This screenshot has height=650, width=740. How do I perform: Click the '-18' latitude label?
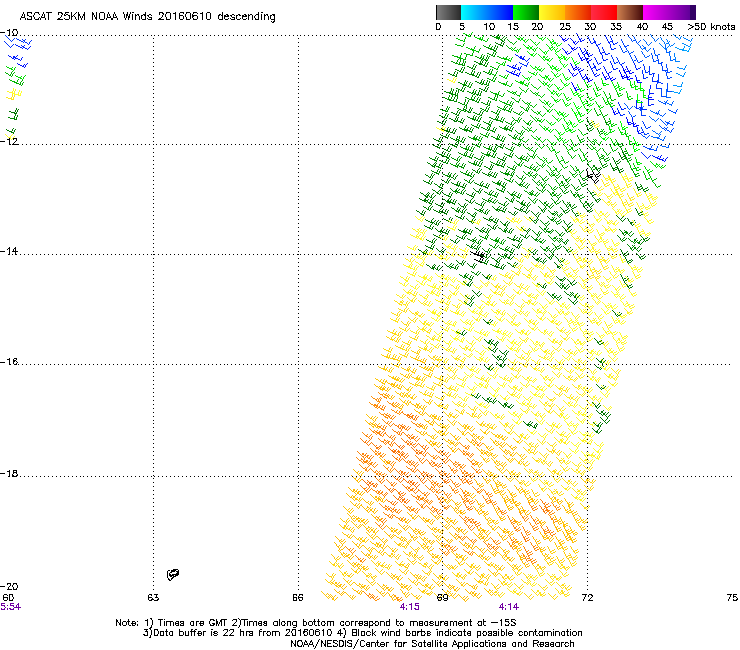click(x=9, y=473)
